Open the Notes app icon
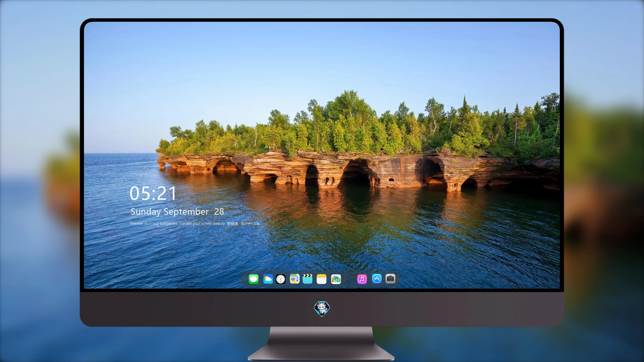 pyautogui.click(x=321, y=279)
